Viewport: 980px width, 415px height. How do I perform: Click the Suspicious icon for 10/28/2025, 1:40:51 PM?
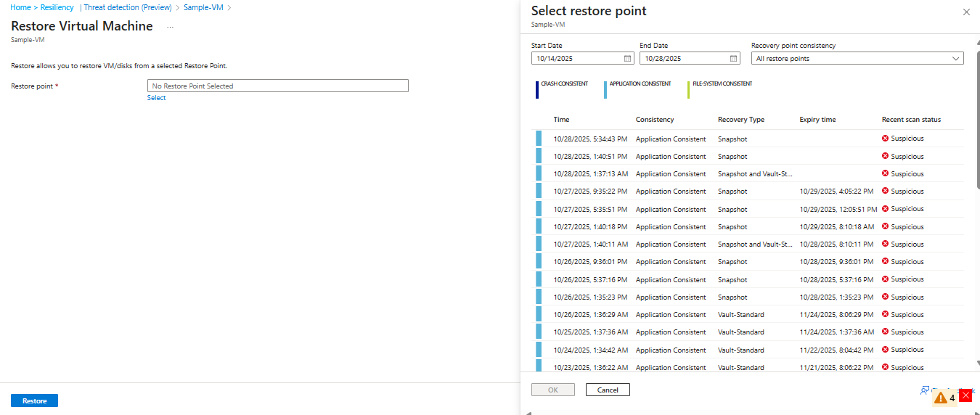885,156
